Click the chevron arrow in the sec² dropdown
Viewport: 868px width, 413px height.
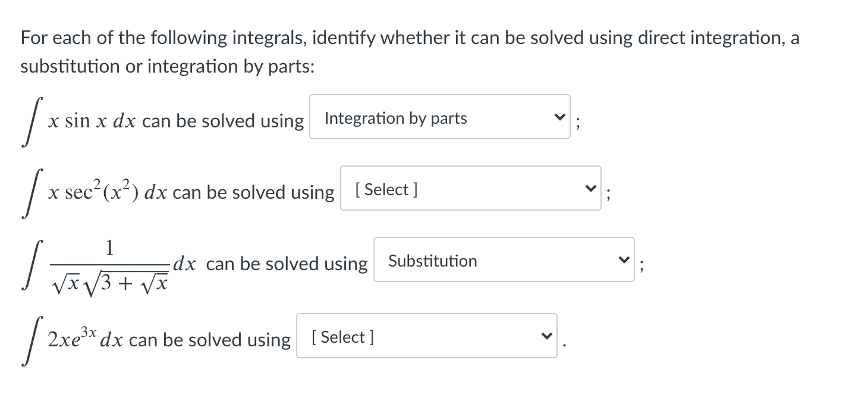coord(588,189)
